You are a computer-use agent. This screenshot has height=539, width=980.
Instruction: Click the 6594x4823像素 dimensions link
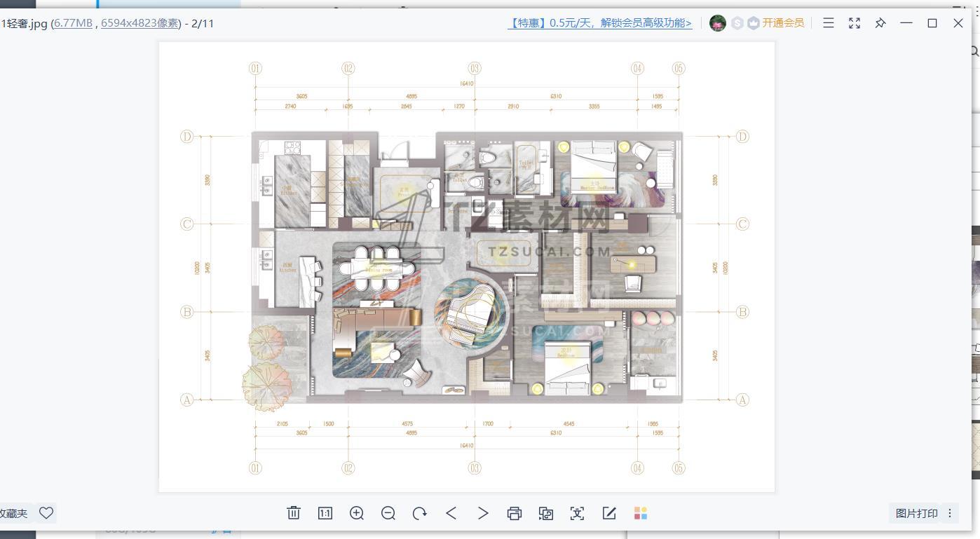140,23
